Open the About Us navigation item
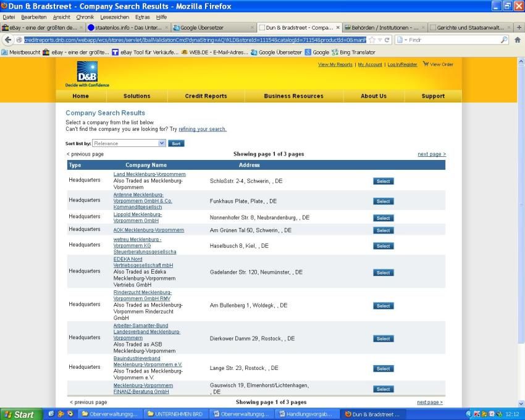Viewport: 525px width, 420px height. (x=374, y=96)
